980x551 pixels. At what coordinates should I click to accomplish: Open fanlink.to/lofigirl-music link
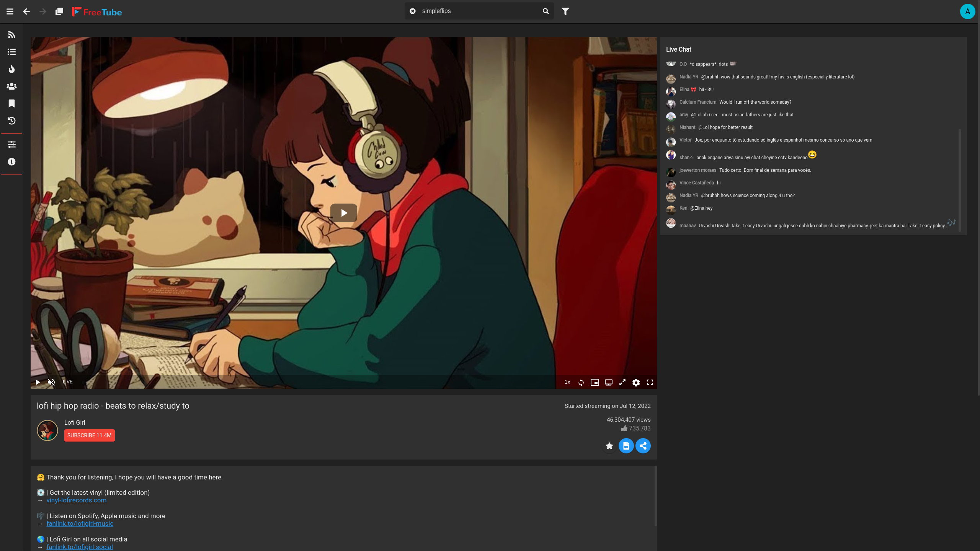(80, 523)
